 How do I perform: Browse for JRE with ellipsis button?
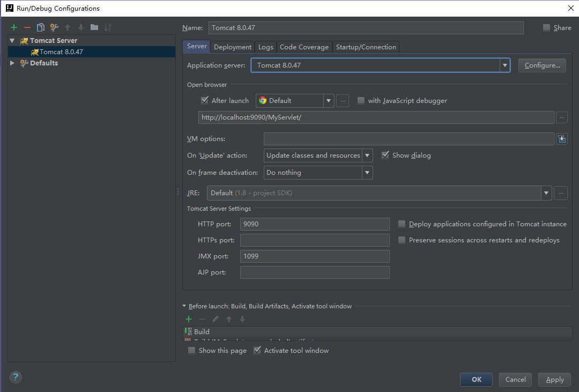coord(561,193)
